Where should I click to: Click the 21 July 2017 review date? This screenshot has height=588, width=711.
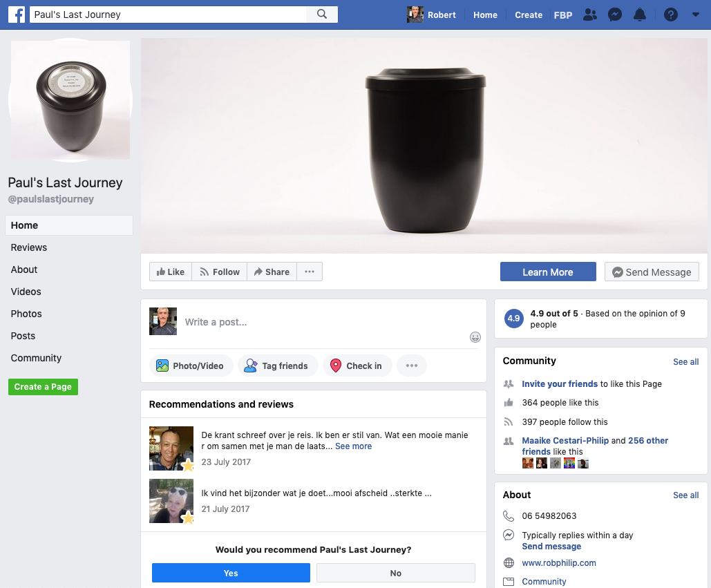click(x=225, y=509)
